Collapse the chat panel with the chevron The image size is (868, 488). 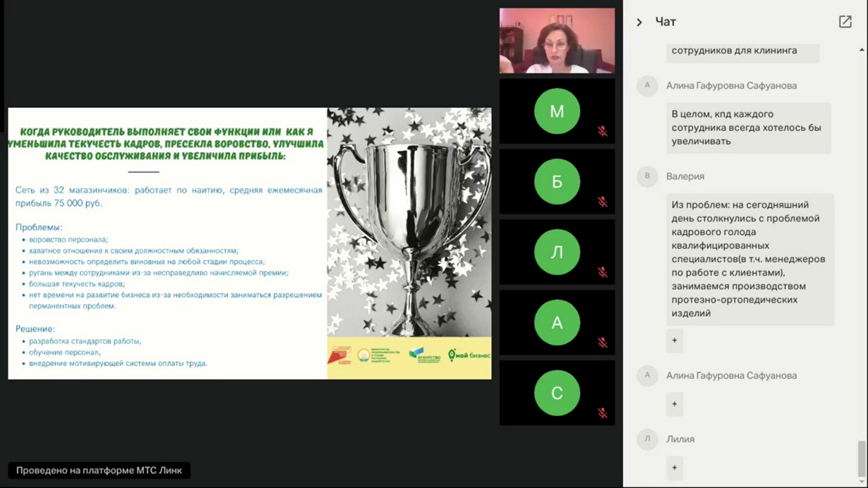[x=639, y=23]
